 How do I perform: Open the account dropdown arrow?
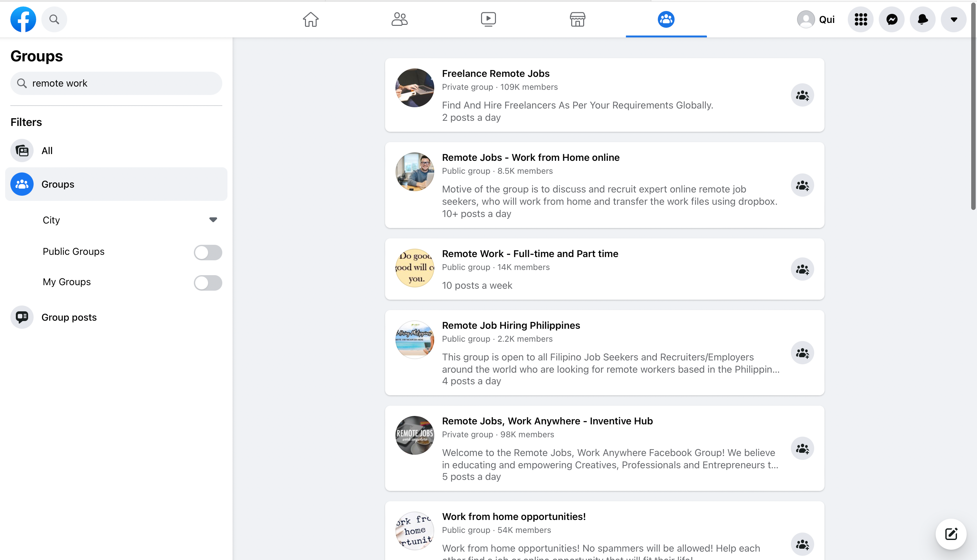click(953, 19)
